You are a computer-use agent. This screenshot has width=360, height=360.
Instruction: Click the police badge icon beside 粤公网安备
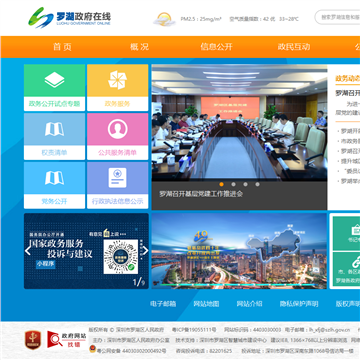pos(92,350)
